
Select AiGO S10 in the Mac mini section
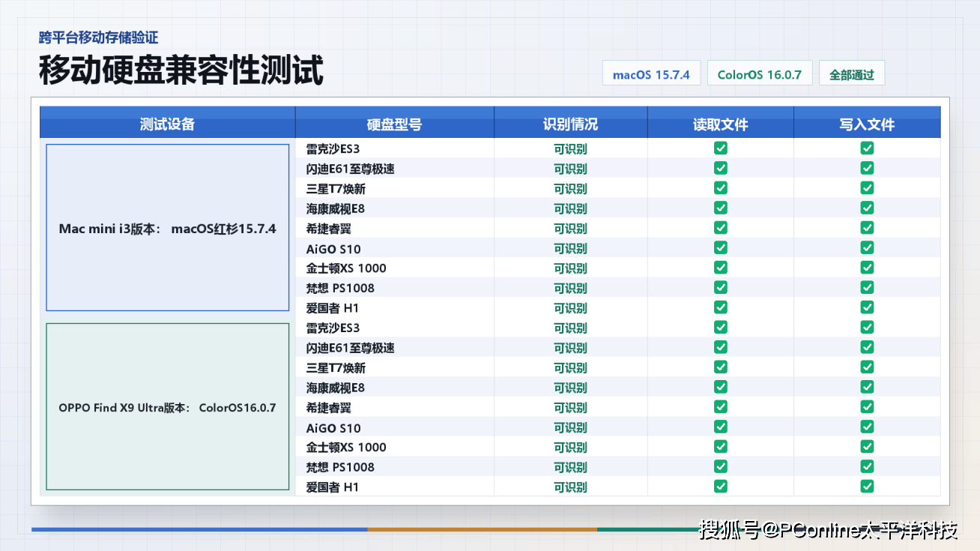click(333, 249)
